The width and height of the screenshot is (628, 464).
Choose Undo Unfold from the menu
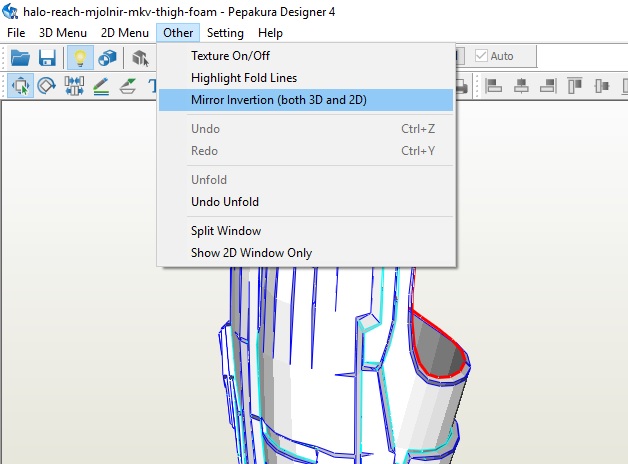[x=306, y=202]
